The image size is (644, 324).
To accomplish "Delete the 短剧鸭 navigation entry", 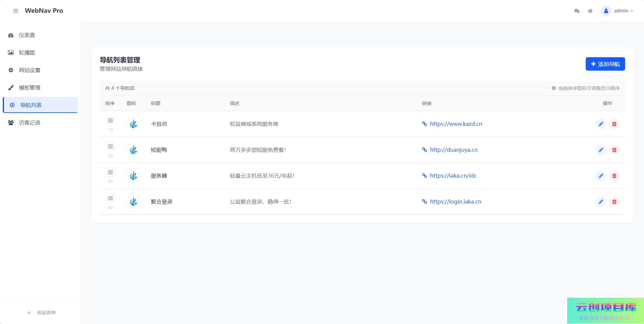I will click(x=614, y=150).
